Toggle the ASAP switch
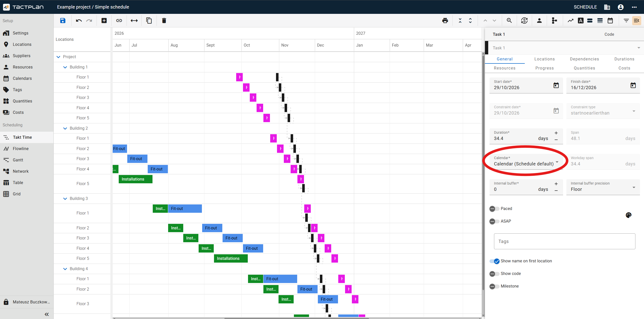The width and height of the screenshot is (644, 319). (x=494, y=221)
